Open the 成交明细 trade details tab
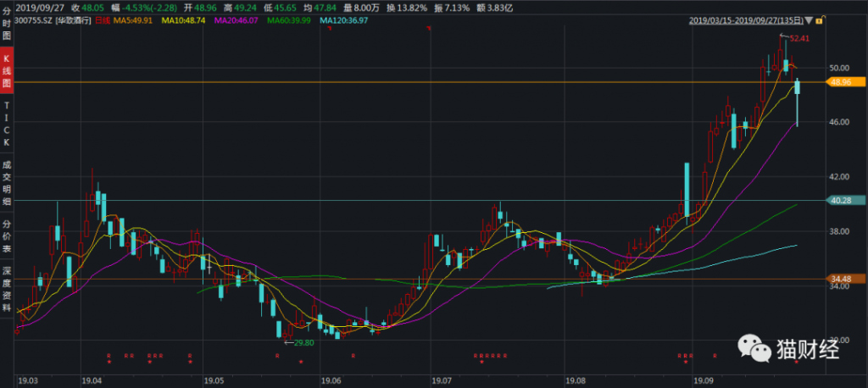 coord(7,183)
